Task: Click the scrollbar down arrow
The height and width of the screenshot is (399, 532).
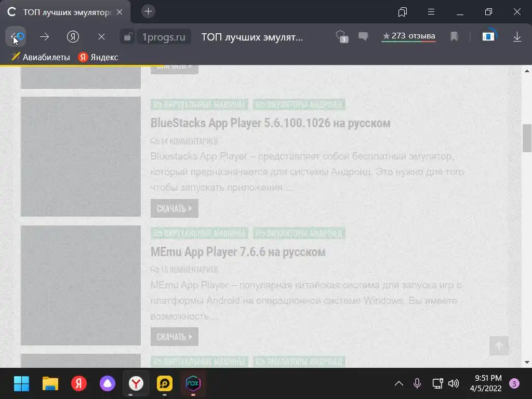Action: click(x=527, y=362)
